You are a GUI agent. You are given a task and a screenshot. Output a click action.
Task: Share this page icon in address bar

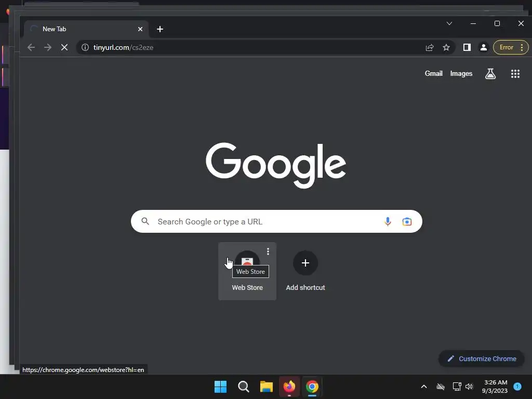(x=430, y=47)
